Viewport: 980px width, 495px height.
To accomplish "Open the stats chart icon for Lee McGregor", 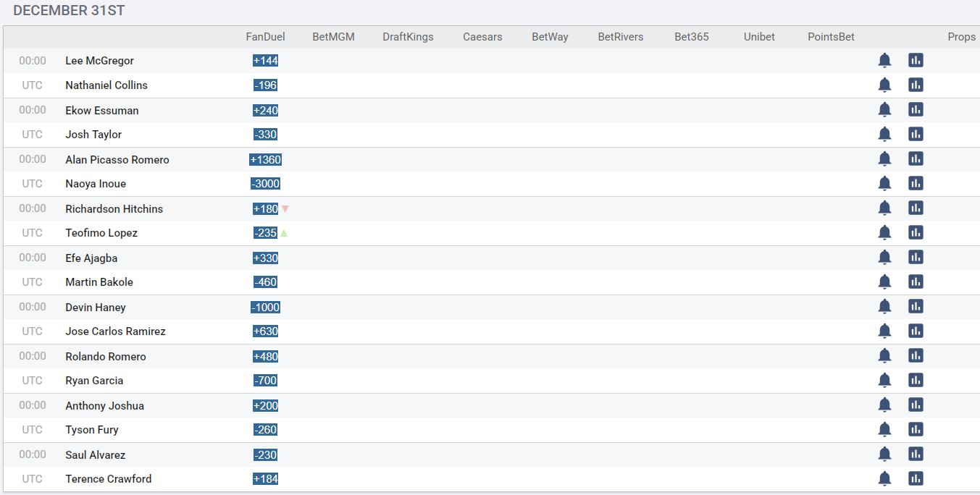I will click(x=916, y=61).
